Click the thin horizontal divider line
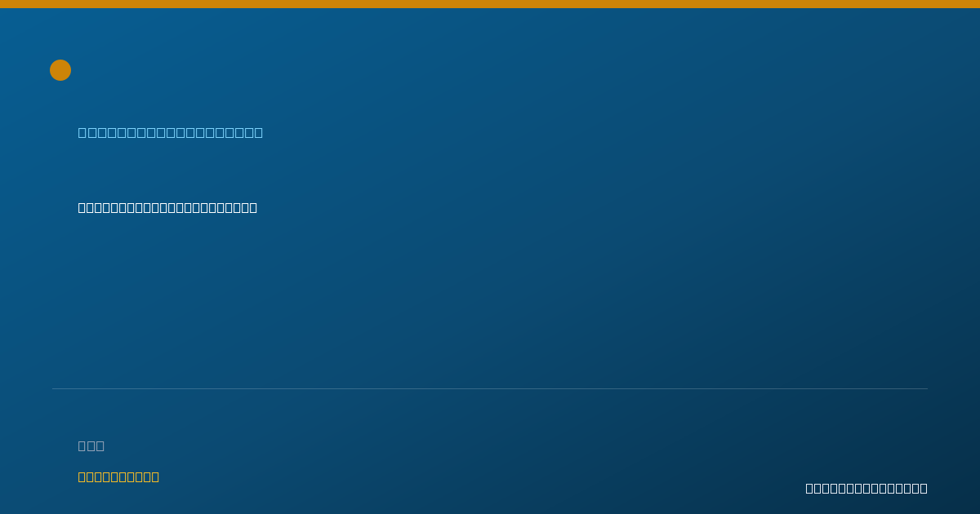The height and width of the screenshot is (514, 980). (x=490, y=388)
